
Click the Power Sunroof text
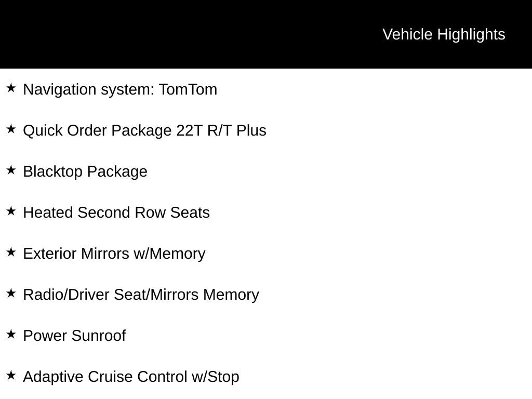pyautogui.click(x=74, y=336)
